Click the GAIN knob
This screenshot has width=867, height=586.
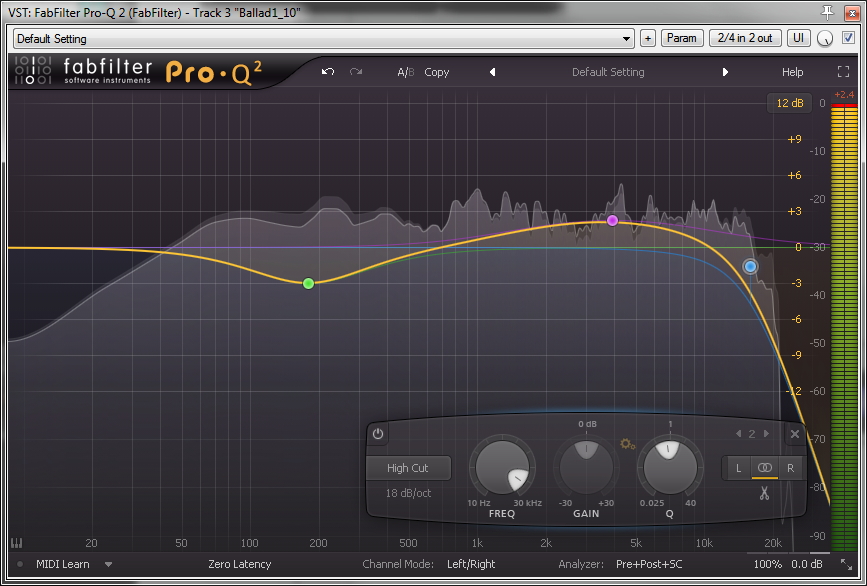586,468
